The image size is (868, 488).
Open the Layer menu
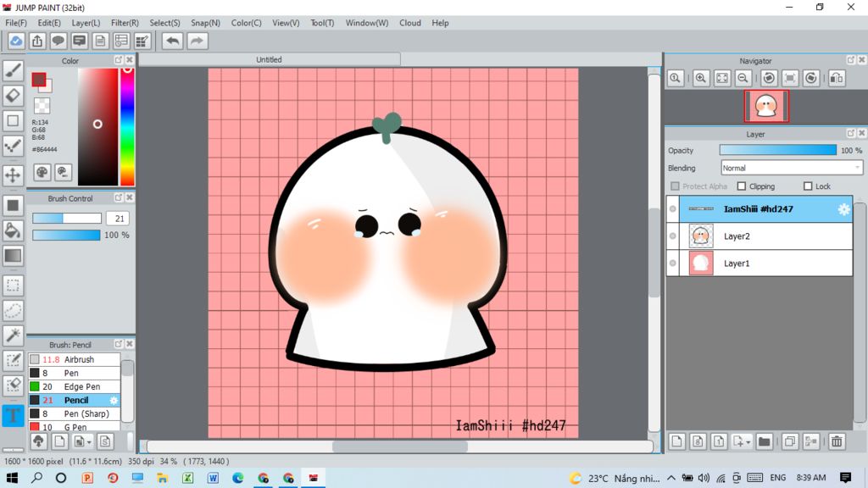click(86, 23)
